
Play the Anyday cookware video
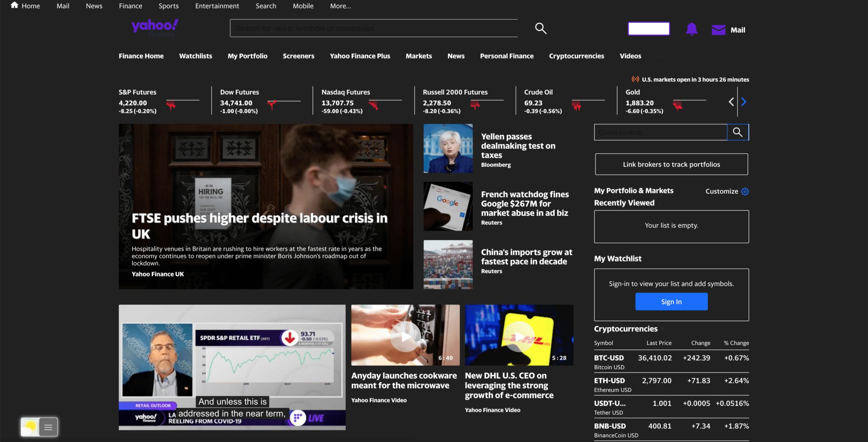406,336
